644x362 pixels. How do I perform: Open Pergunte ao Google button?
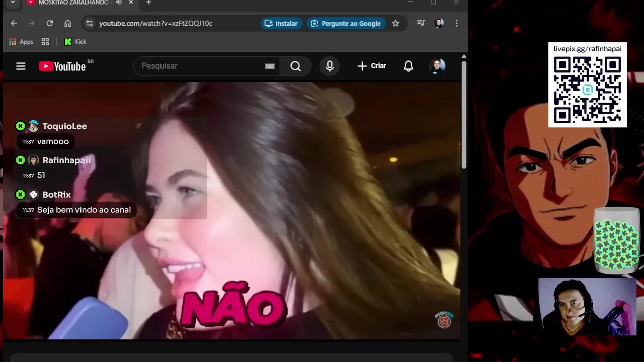(346, 23)
